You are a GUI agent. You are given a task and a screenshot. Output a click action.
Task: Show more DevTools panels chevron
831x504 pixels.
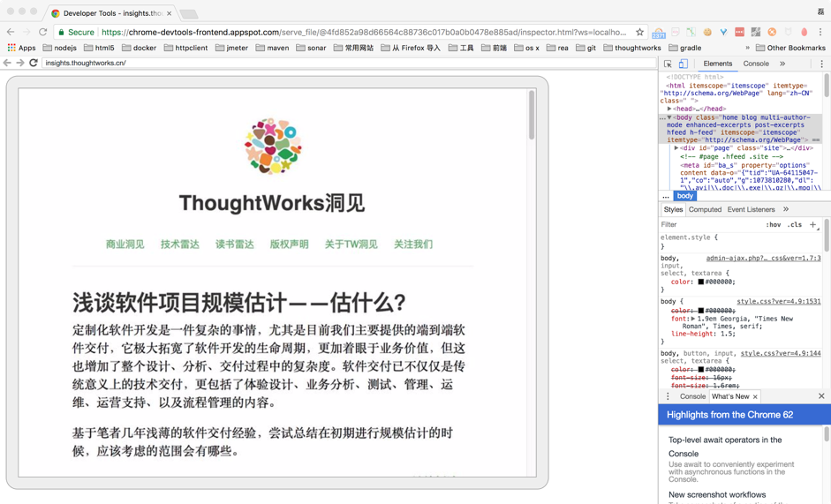782,64
